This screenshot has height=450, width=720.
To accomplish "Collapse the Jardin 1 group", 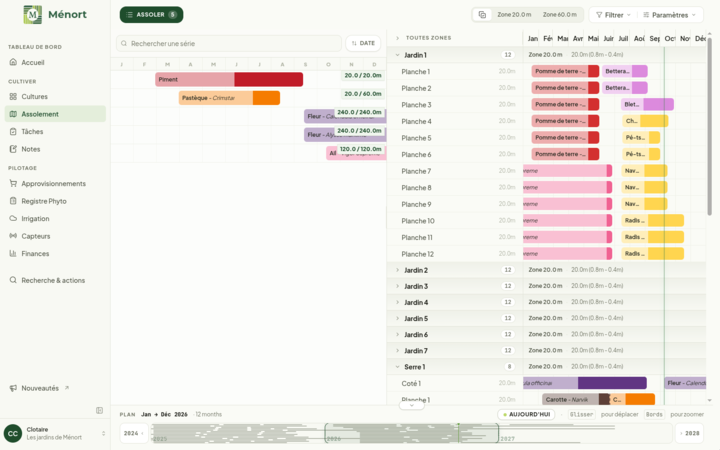I will point(398,55).
